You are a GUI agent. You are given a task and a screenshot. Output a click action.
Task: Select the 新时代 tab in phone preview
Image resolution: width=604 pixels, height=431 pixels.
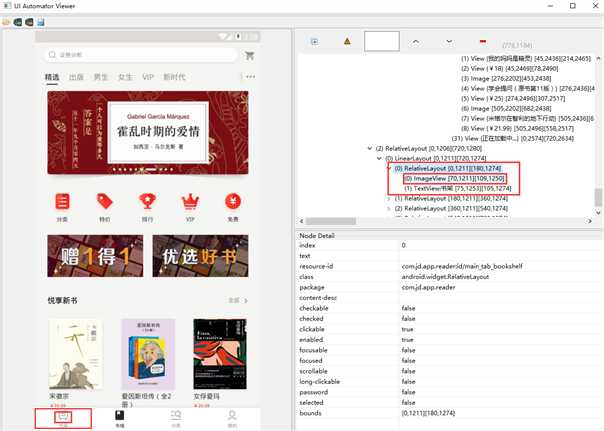(x=174, y=77)
